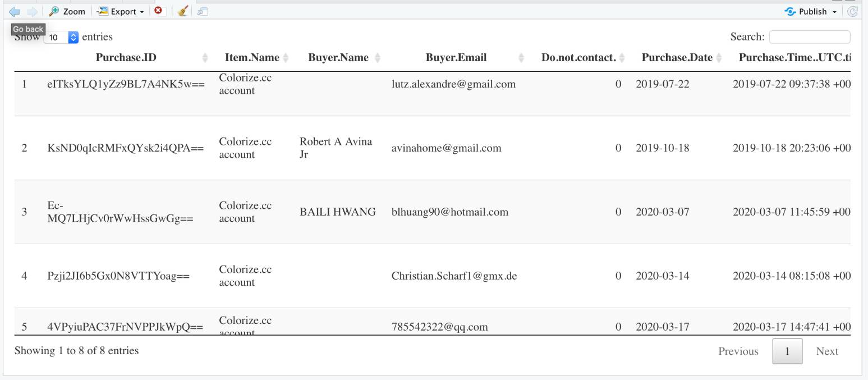Select page 1 in pagination

pos(787,351)
